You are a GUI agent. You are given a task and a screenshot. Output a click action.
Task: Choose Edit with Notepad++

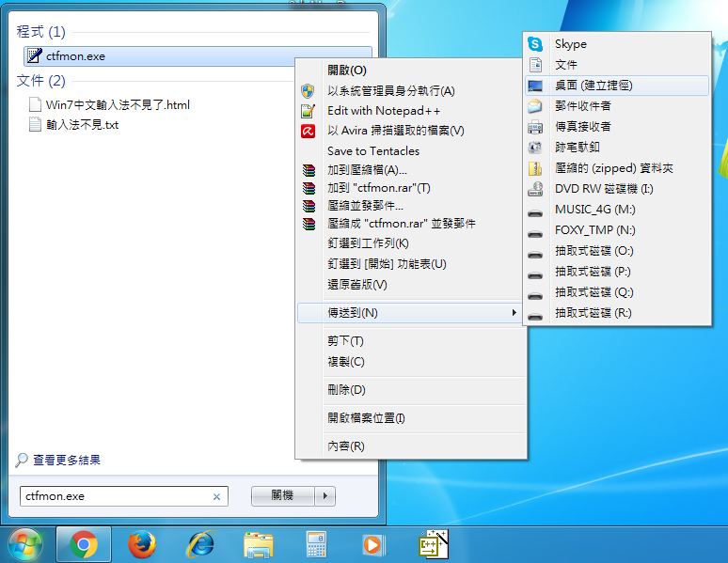pos(384,111)
